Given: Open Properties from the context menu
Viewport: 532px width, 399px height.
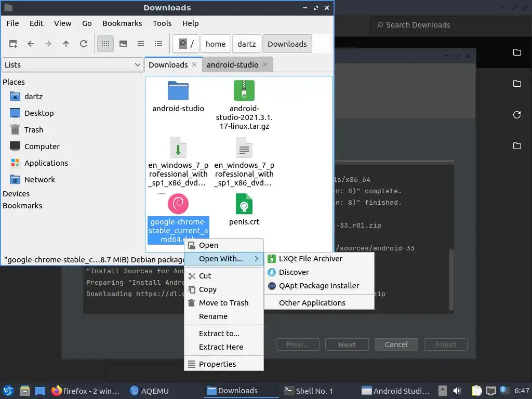Looking at the screenshot, I should point(223,364).
